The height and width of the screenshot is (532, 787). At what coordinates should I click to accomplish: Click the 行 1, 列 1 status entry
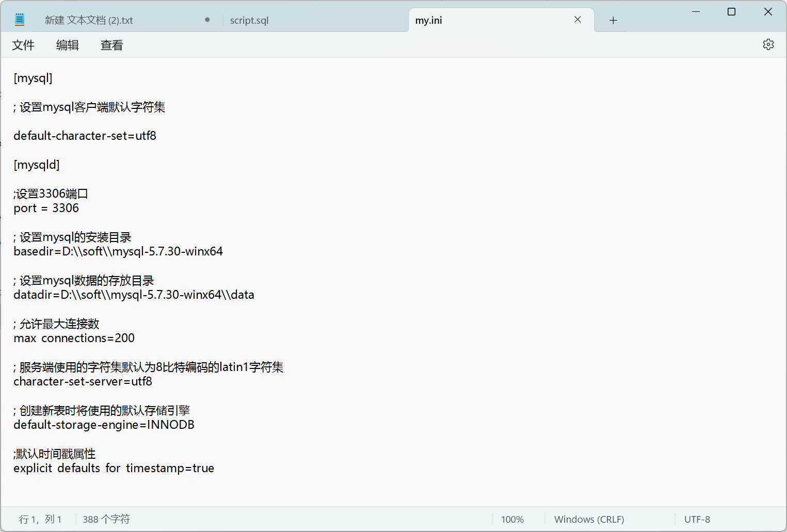click(40, 519)
